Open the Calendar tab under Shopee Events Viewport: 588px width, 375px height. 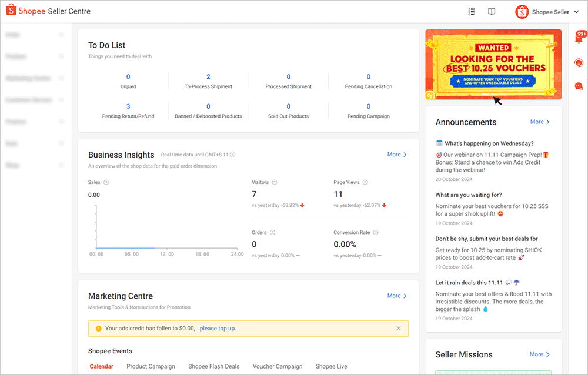tap(101, 366)
